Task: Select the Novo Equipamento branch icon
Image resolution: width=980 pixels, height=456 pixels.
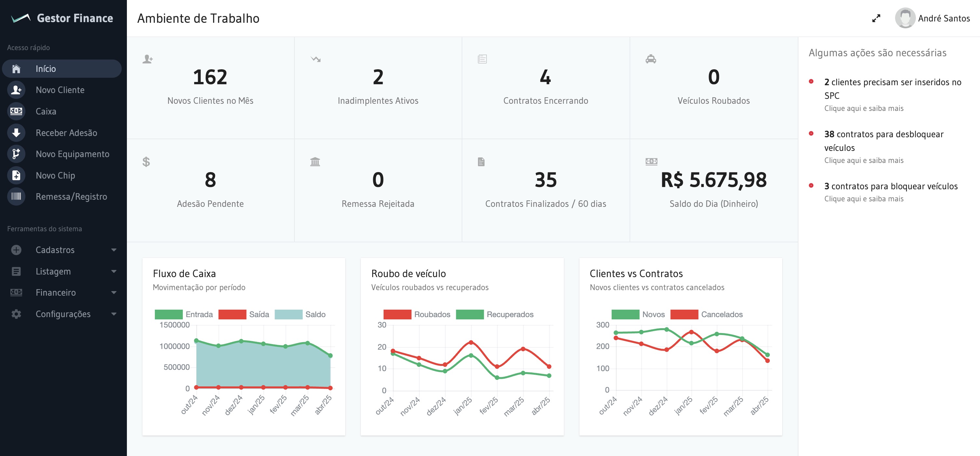Action: tap(16, 154)
